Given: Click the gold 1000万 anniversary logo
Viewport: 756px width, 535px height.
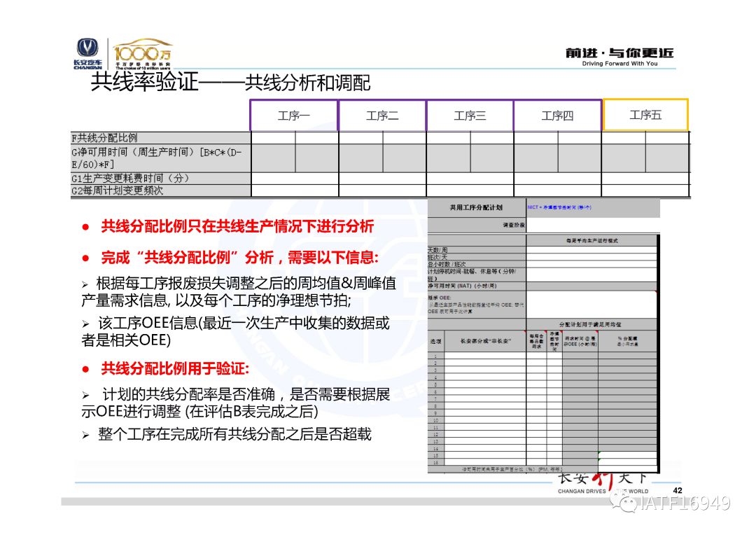Looking at the screenshot, I should tap(143, 53).
